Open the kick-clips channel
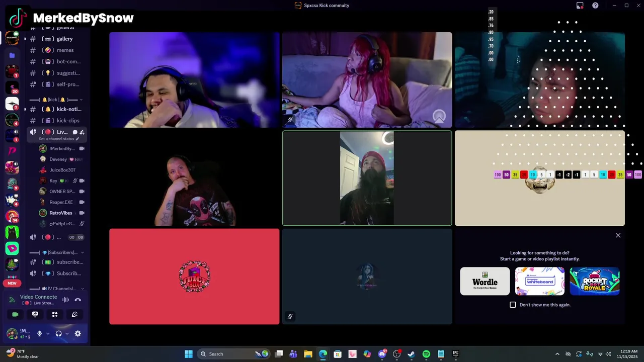Viewport: 644px width, 362px height. click(56, 121)
